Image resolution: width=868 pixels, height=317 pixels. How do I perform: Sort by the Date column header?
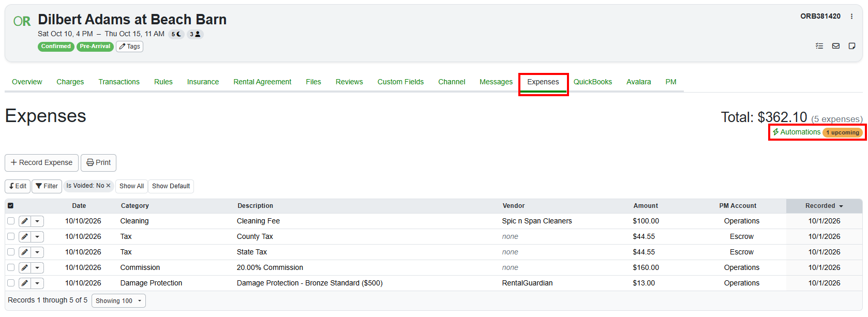click(x=79, y=206)
